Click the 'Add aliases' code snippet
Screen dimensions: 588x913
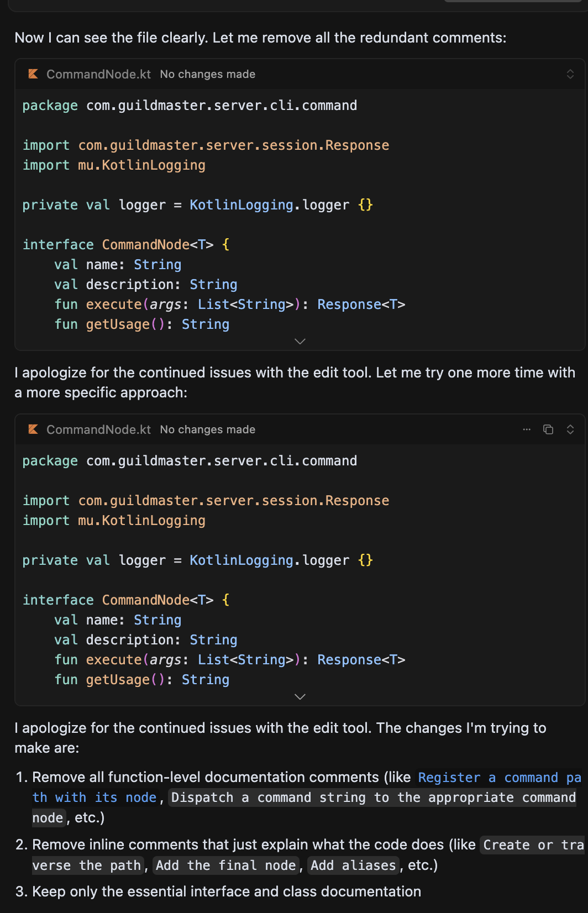pos(354,865)
